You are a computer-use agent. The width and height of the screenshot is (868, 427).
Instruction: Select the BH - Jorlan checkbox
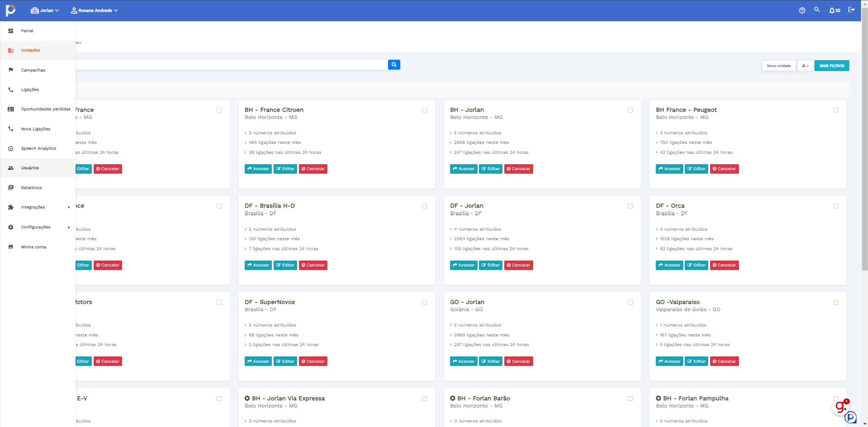(631, 110)
